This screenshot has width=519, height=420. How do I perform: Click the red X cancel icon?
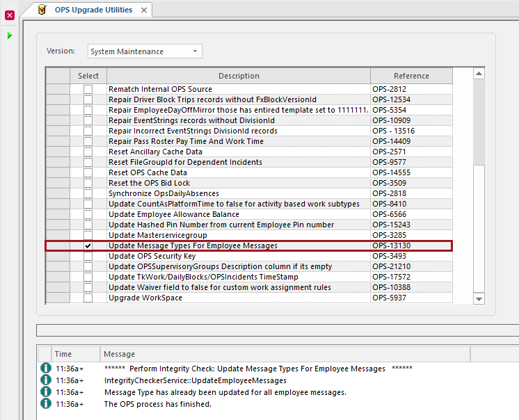(10, 15)
